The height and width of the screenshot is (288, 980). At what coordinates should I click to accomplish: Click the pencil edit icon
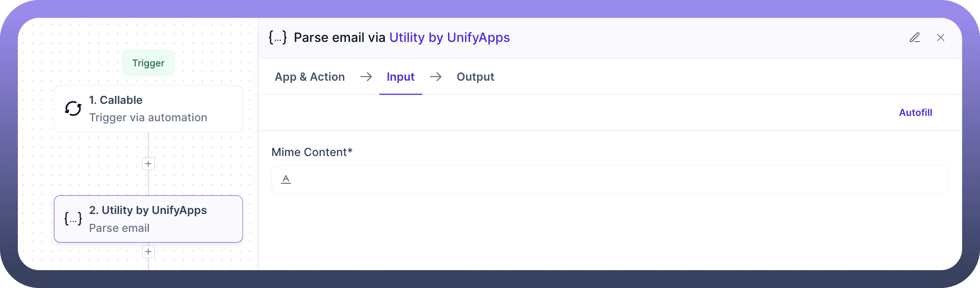click(914, 37)
